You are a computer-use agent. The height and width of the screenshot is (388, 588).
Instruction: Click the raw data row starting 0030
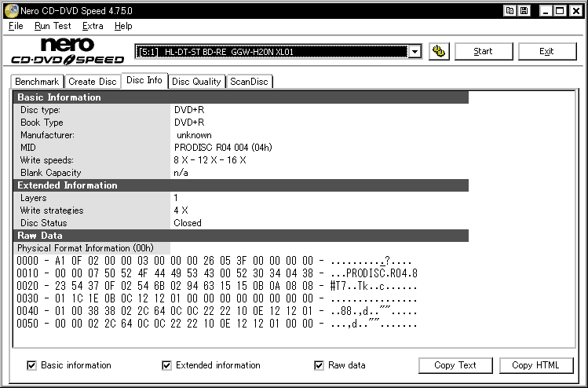click(217, 298)
